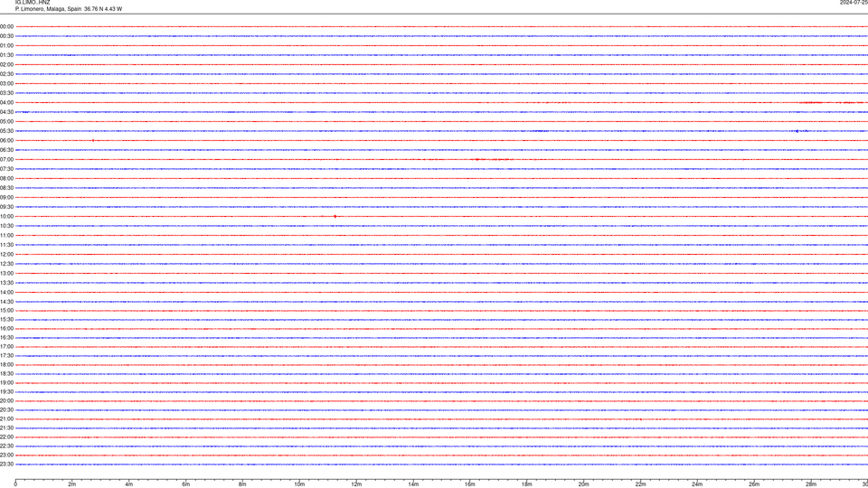Image resolution: width=868 pixels, height=488 pixels.
Task: Click the 12:00 time label
Action: pyautogui.click(x=6, y=255)
